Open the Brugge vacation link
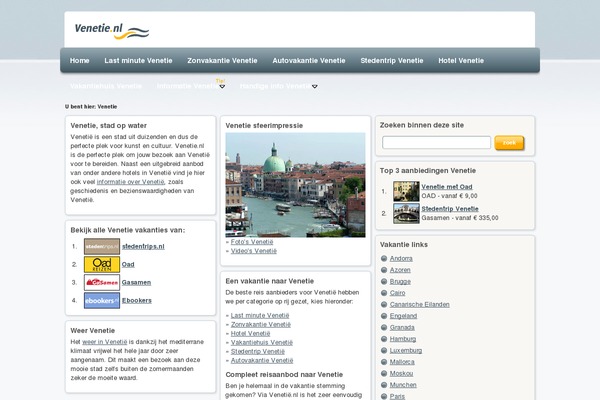600x400 pixels. [x=400, y=282]
